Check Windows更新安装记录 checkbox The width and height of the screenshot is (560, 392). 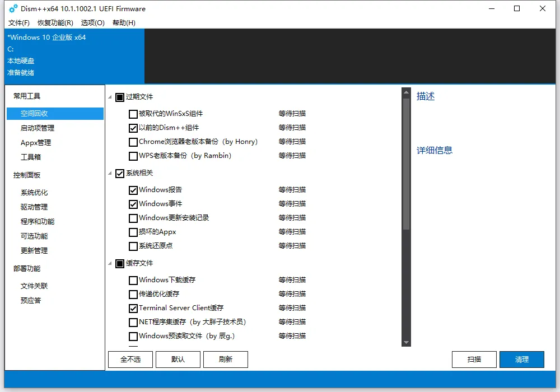click(133, 218)
